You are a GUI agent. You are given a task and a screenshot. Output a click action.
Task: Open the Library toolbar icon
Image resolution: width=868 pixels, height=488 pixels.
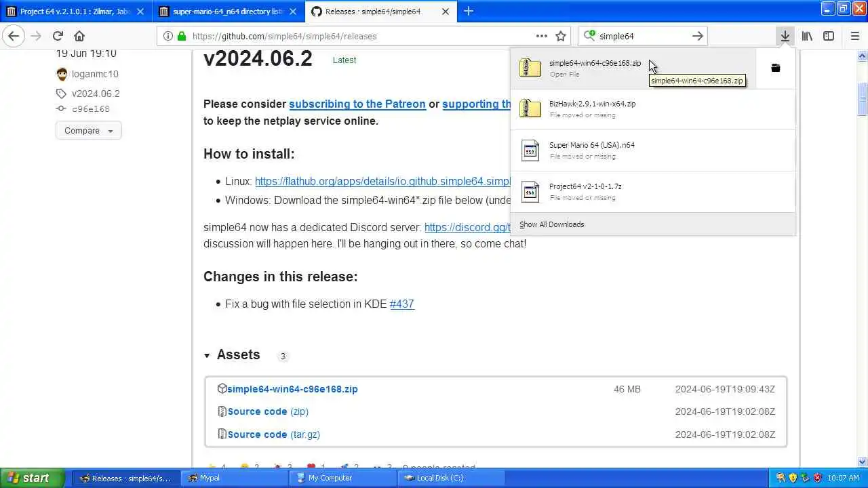click(807, 36)
